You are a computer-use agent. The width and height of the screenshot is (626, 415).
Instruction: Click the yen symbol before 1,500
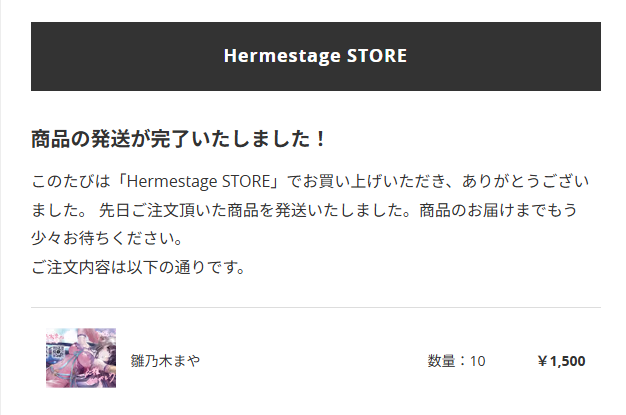tap(542, 361)
